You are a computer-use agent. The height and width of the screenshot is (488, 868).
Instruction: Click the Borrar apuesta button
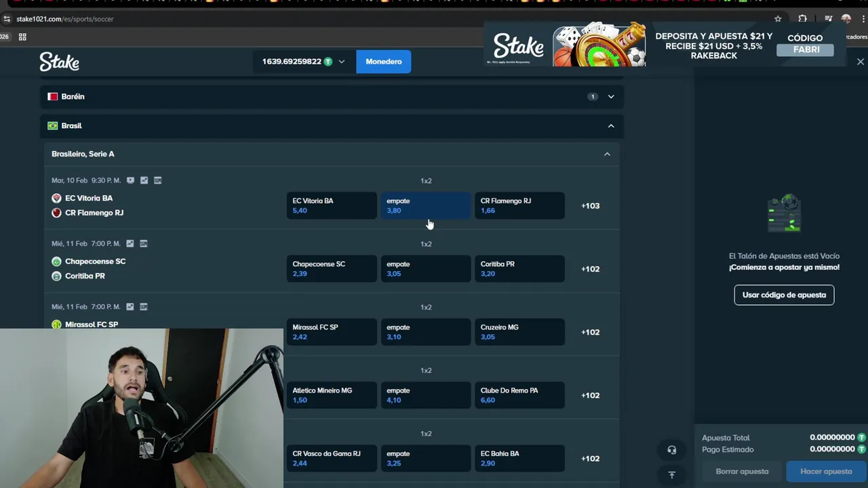742,472
